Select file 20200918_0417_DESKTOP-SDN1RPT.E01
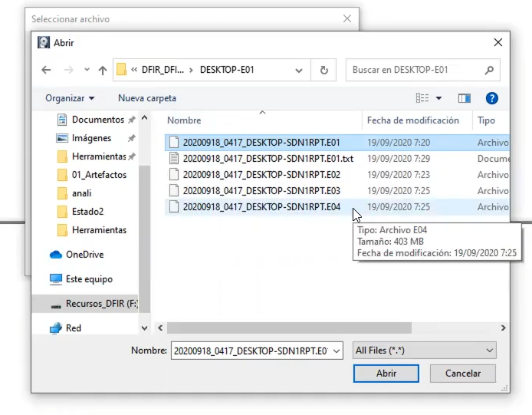Viewport: 532px width, 415px height. (x=261, y=142)
